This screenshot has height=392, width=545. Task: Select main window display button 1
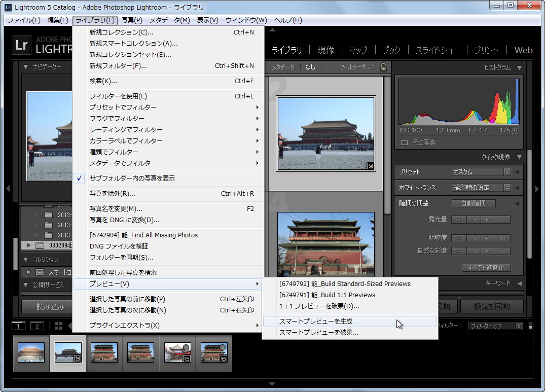coord(18,326)
